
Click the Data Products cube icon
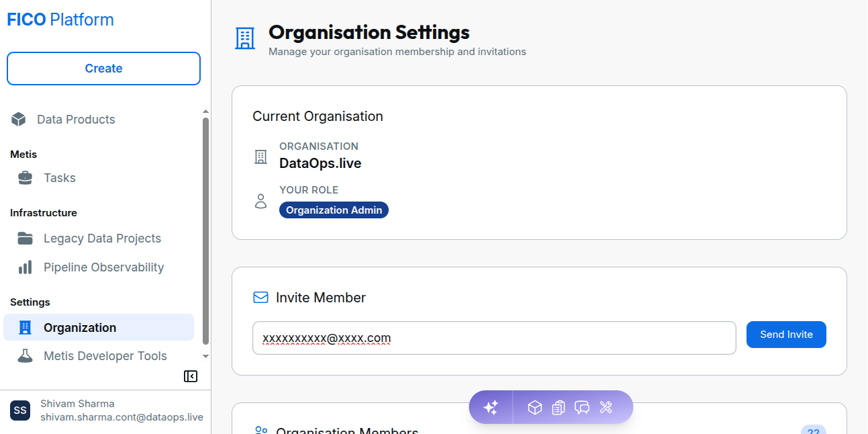tap(19, 120)
